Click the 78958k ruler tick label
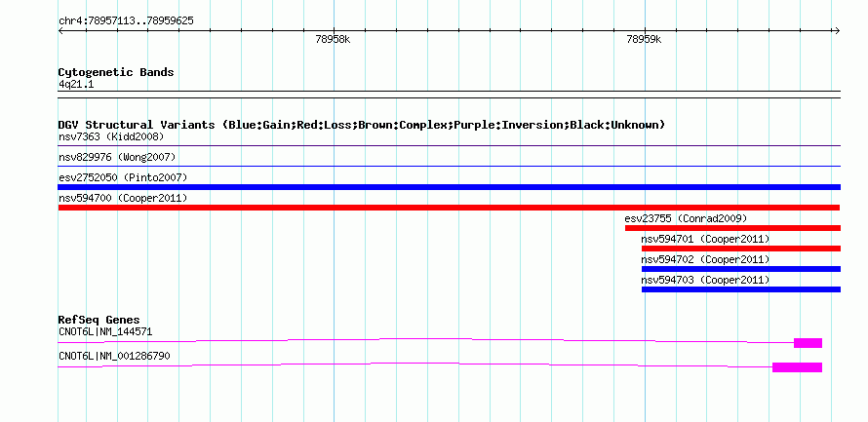Image resolution: width=868 pixels, height=422 pixels. [x=333, y=39]
